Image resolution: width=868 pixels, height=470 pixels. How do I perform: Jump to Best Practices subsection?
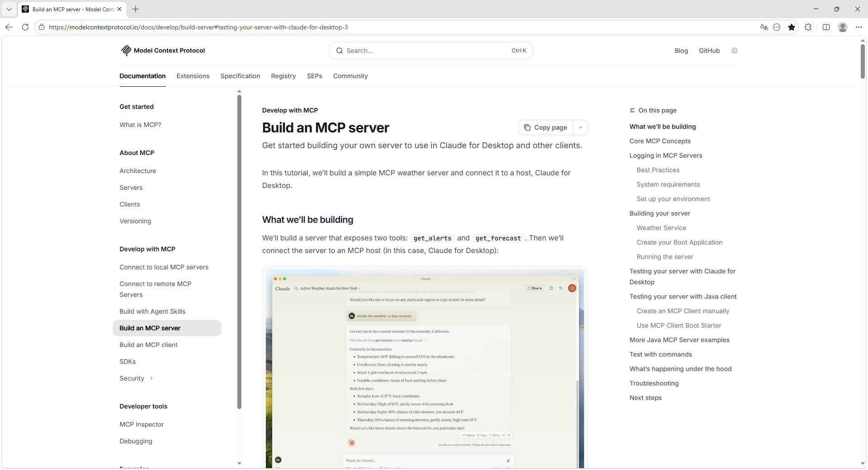tap(658, 170)
